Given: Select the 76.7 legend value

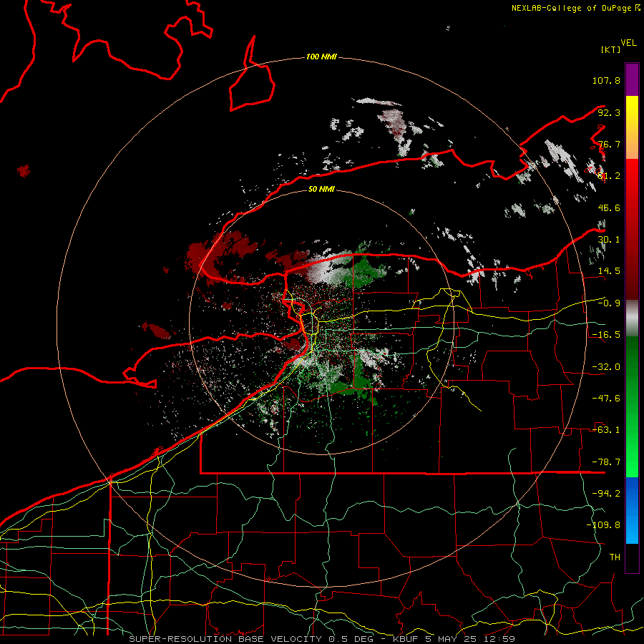Looking at the screenshot, I should tap(609, 144).
